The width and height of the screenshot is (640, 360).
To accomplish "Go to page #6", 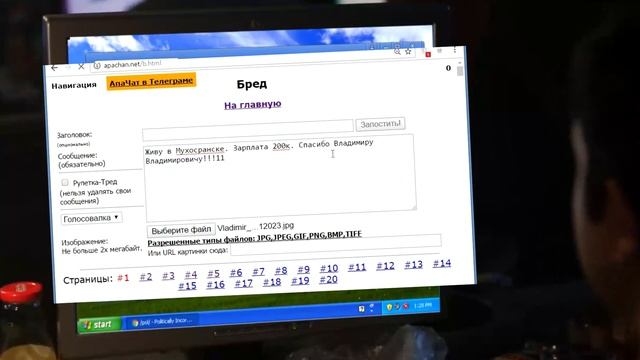I will [236, 272].
